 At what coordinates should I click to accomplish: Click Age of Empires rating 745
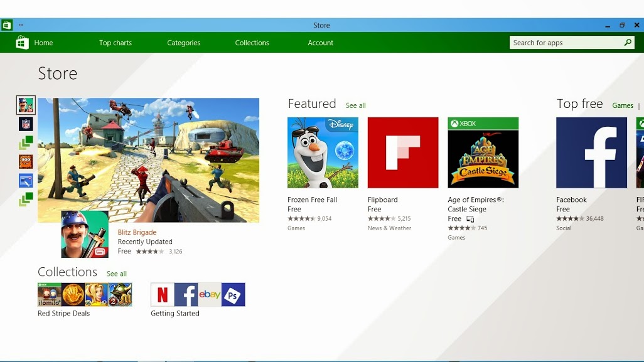[x=468, y=228]
